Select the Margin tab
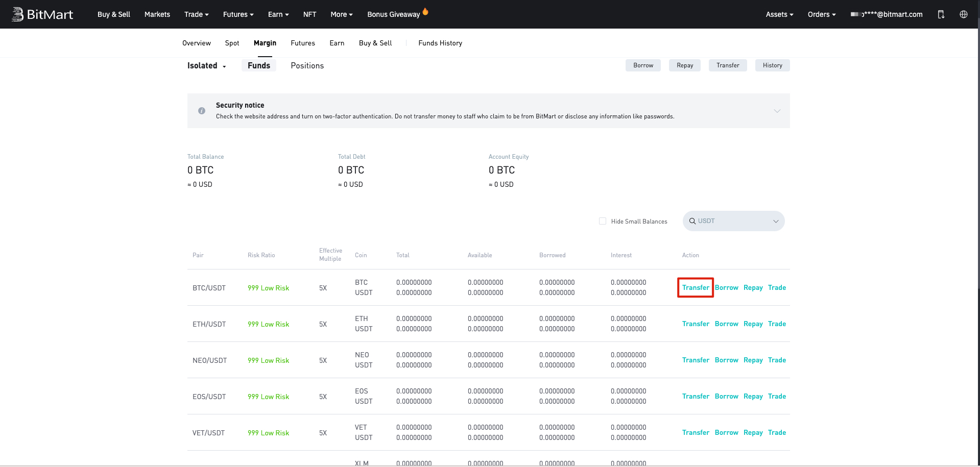The width and height of the screenshot is (980, 467). [x=265, y=43]
